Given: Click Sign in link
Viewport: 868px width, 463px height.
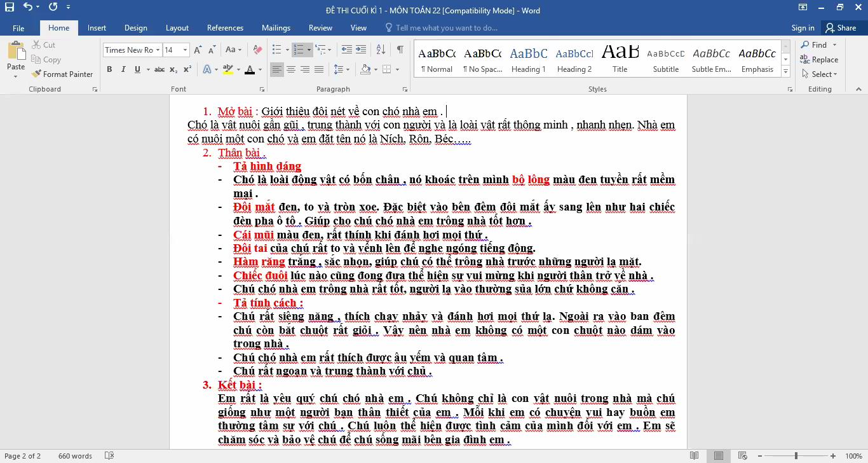Looking at the screenshot, I should [803, 28].
